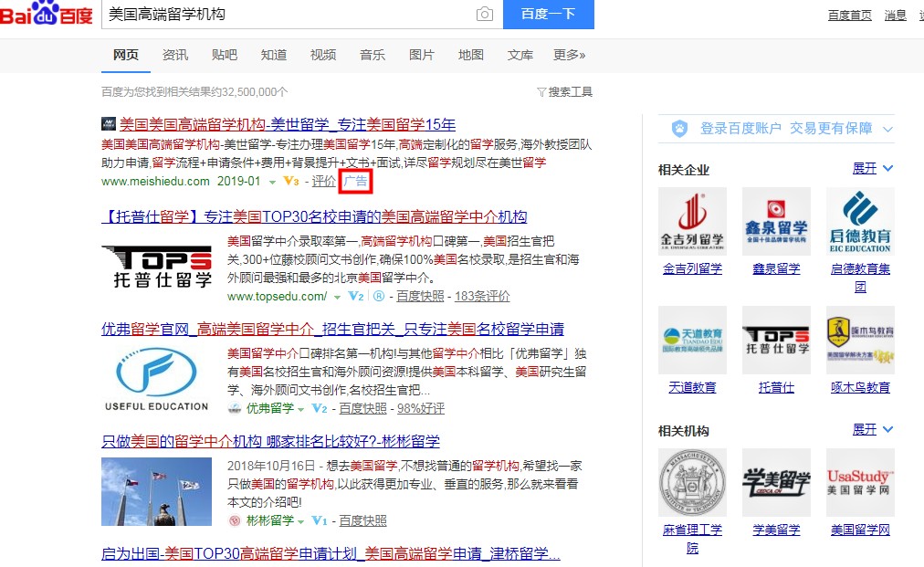The height and width of the screenshot is (567, 924).
Task: Open the 托普仕留学 search result title
Action: coord(314,217)
